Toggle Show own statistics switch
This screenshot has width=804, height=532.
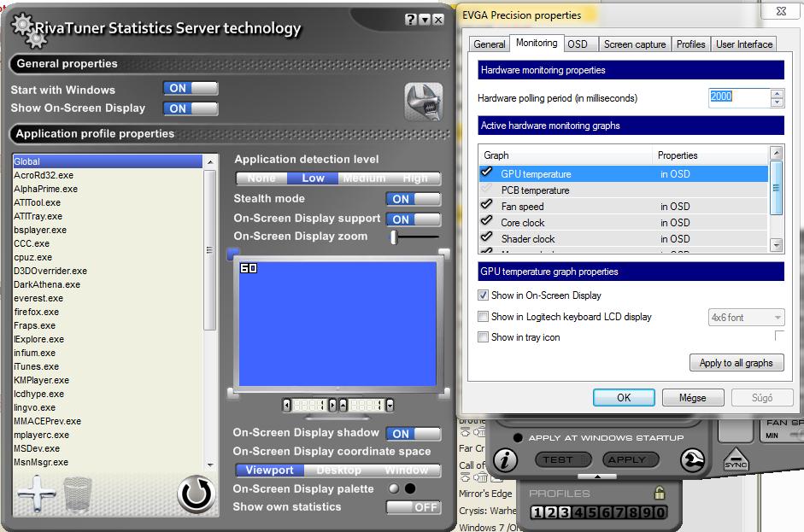414,507
